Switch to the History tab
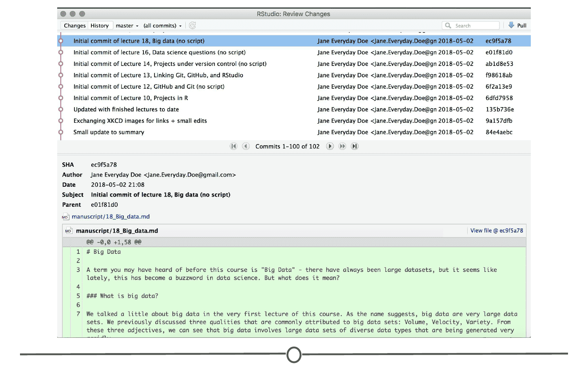This screenshot has height=368, width=588. click(x=100, y=26)
